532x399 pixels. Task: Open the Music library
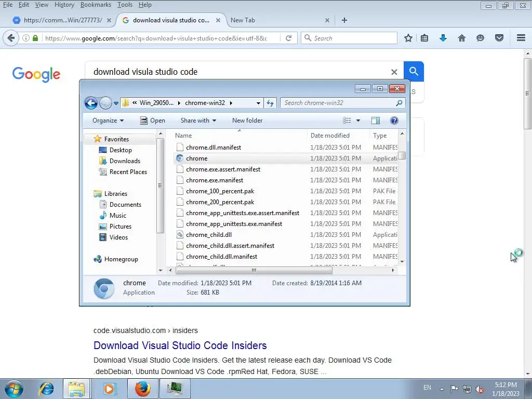tap(118, 216)
